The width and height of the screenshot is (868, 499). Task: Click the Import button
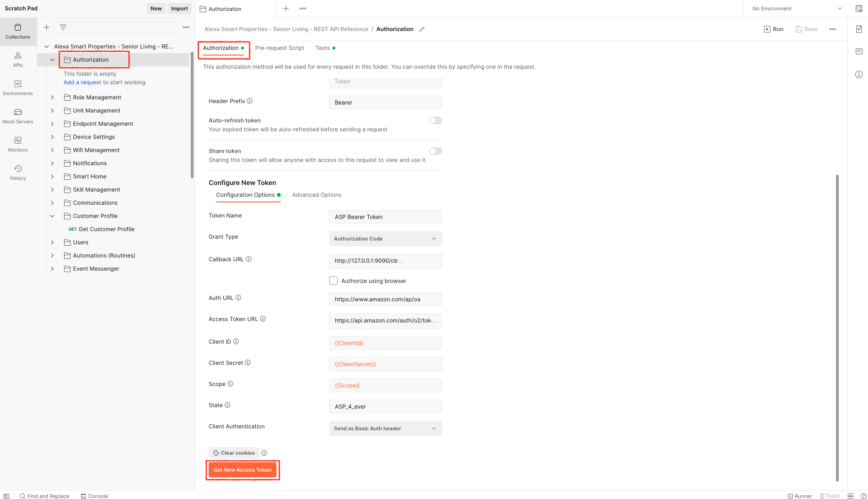[179, 8]
